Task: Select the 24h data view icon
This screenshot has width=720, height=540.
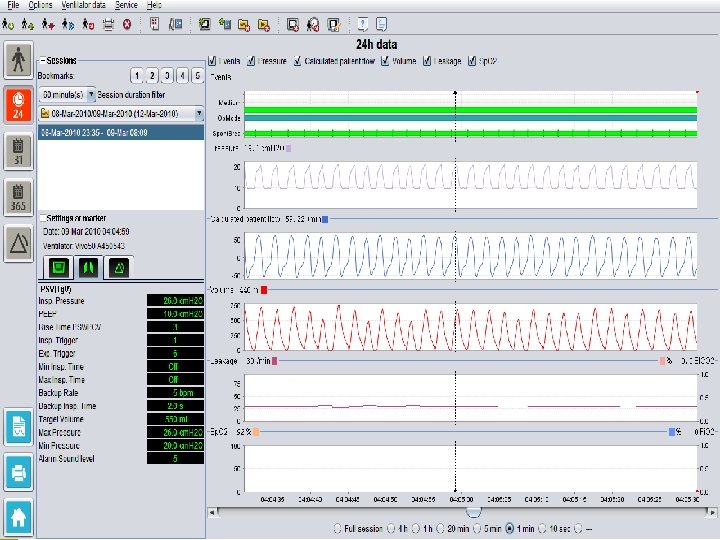Action: point(18,104)
